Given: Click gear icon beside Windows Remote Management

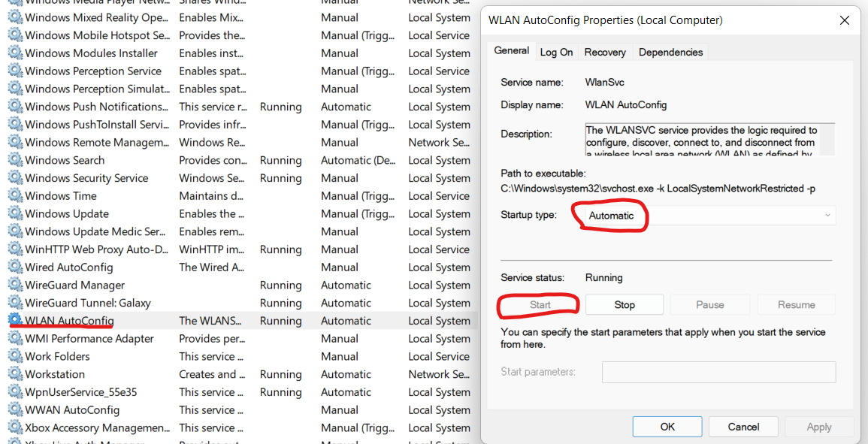Looking at the screenshot, I should (x=15, y=142).
